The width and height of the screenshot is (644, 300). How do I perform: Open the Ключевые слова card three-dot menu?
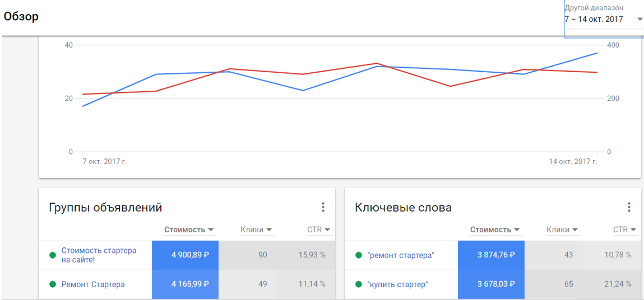point(629,208)
